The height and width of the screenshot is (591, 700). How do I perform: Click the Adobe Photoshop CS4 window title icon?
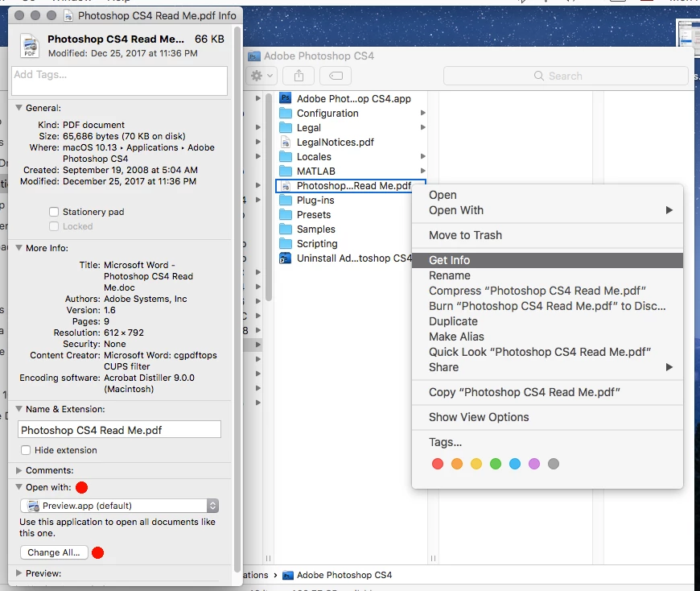(x=254, y=56)
